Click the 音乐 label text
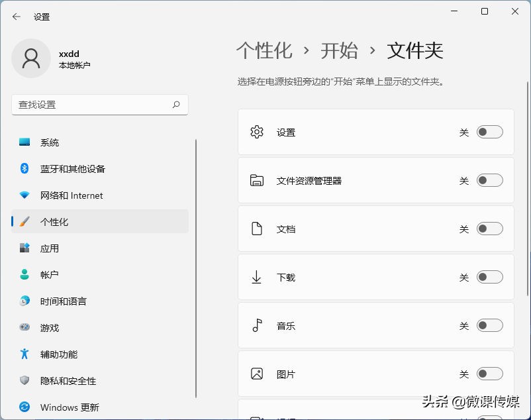The width and height of the screenshot is (531, 420). [x=286, y=326]
